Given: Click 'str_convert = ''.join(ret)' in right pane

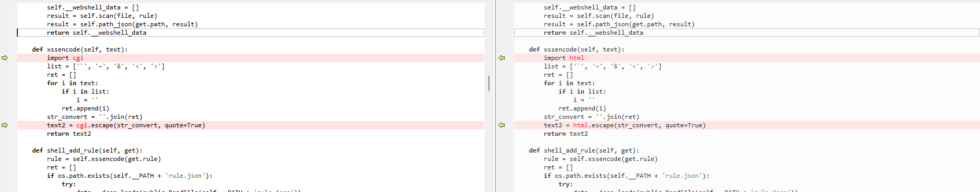Looking at the screenshot, I should point(592,117).
